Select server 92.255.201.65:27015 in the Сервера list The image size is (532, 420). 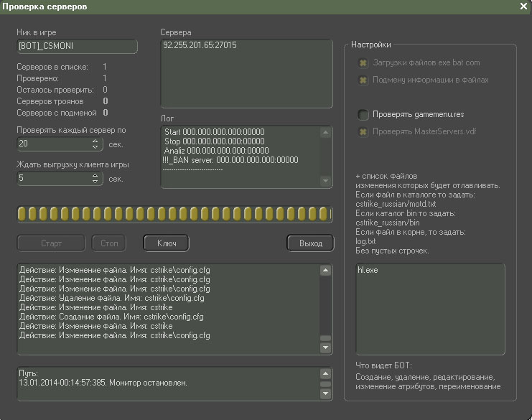[200, 45]
